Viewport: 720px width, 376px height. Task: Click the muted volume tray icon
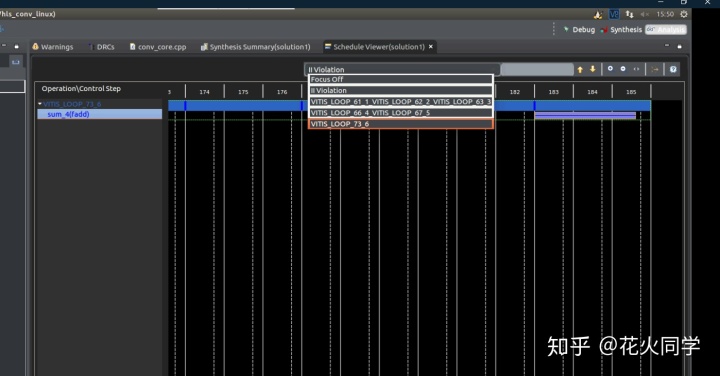(x=645, y=14)
